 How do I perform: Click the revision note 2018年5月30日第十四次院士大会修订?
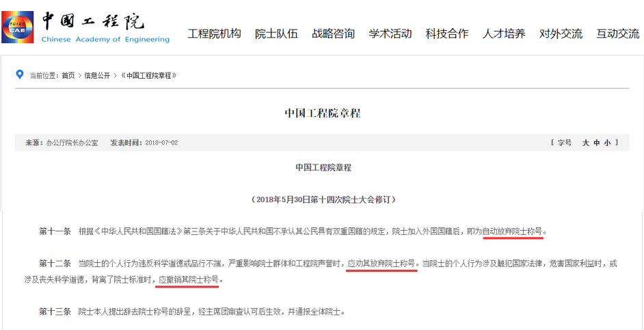[x=323, y=199]
